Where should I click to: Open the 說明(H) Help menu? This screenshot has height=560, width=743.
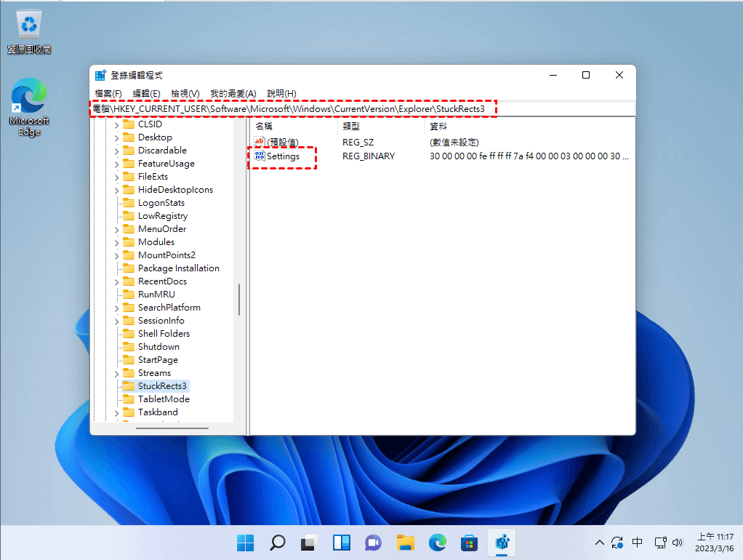(281, 93)
